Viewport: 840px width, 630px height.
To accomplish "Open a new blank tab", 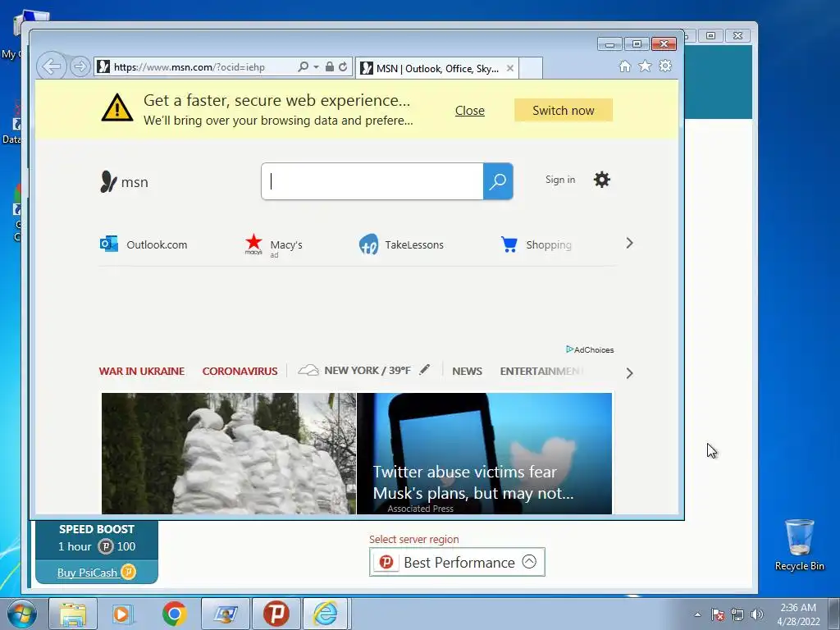I will (531, 69).
